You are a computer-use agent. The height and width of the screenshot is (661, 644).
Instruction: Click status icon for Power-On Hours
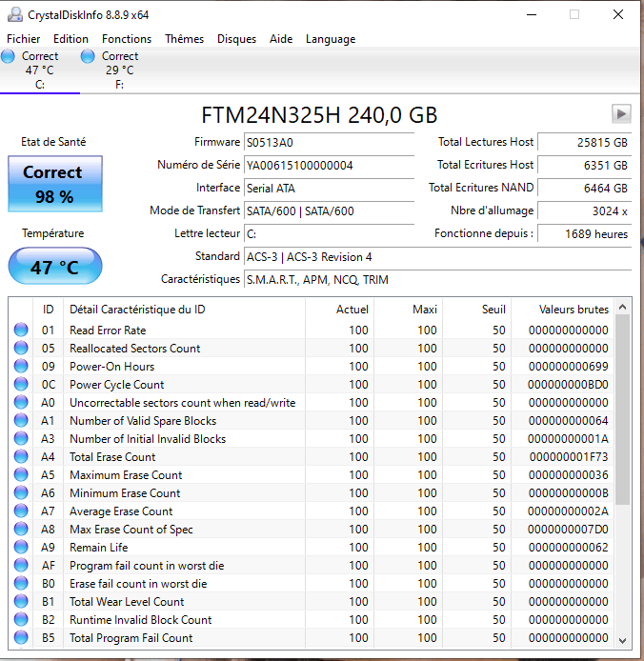pyautogui.click(x=21, y=366)
